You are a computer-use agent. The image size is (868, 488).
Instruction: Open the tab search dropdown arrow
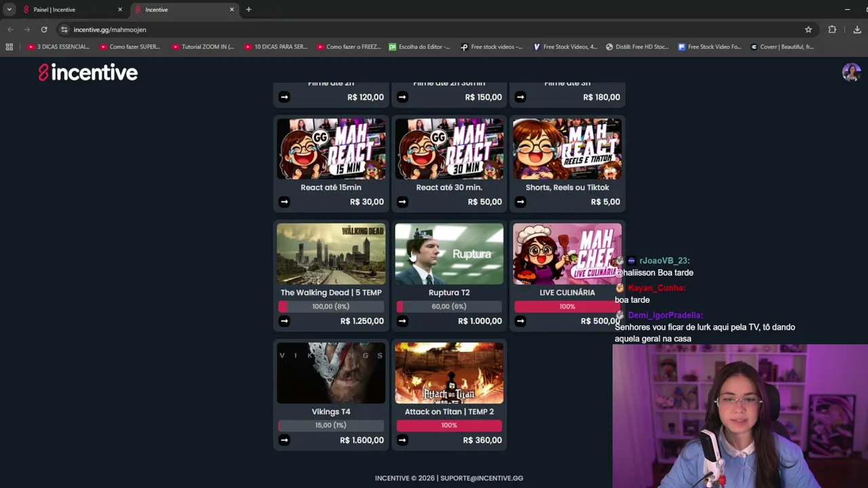9,9
